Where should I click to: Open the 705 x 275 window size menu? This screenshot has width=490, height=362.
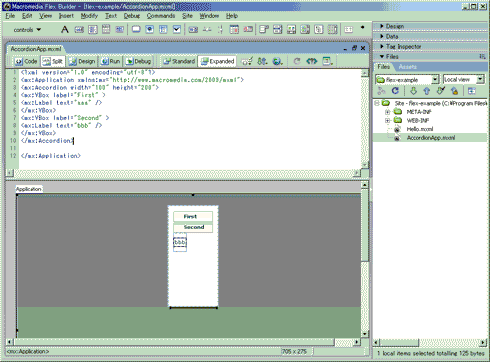295,351
